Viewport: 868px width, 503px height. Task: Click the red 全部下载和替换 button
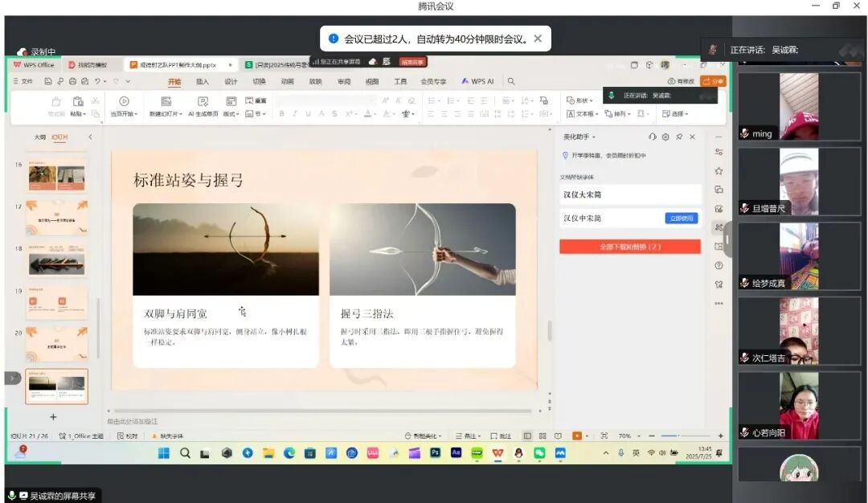[x=630, y=247]
